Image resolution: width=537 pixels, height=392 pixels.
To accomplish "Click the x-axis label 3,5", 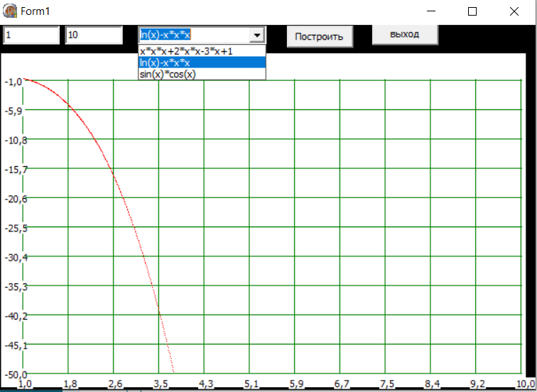I will coord(161,383).
